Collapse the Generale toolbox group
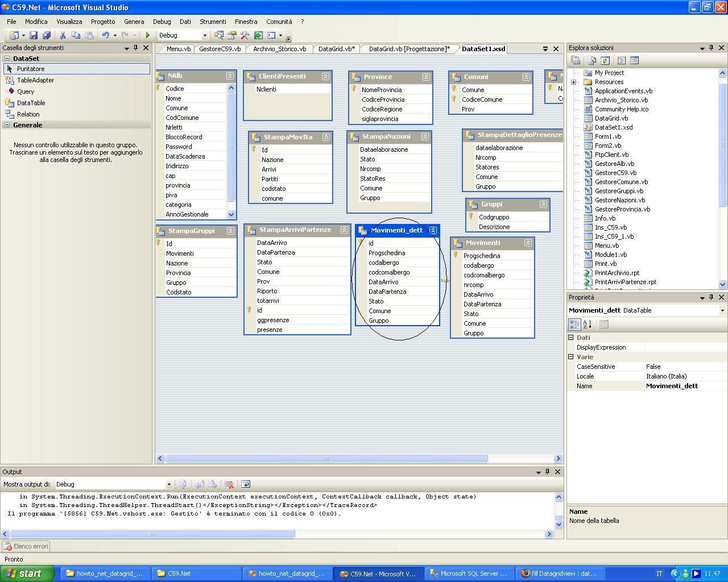The image size is (728, 582). [7, 125]
